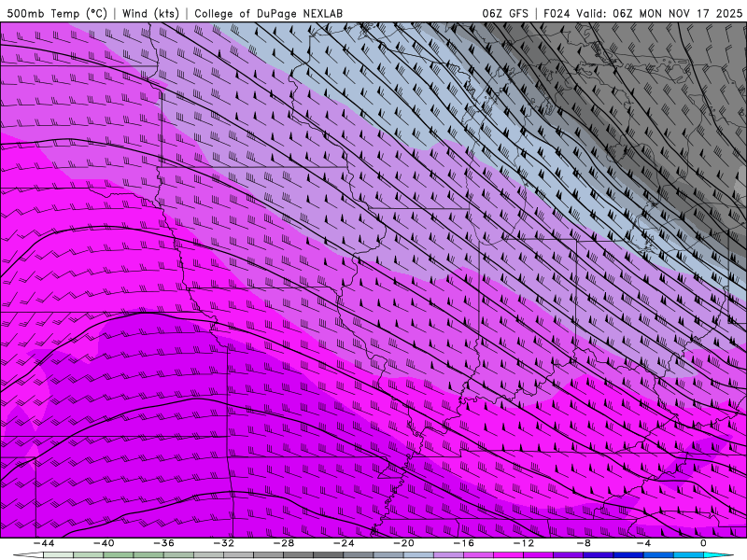Click the pale green colorbar swatch just right of -44
This screenshot has width=747, height=560.
click(x=58, y=555)
